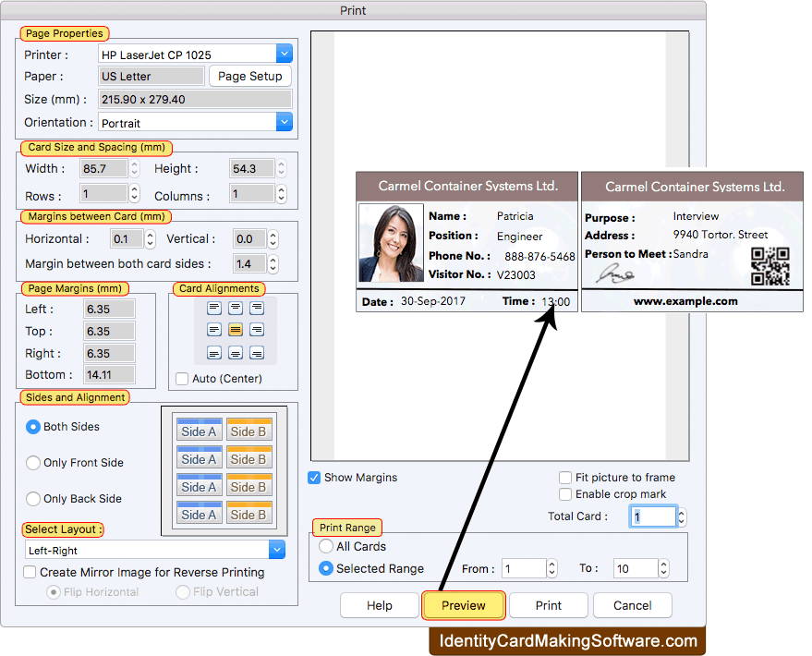Enable the crop mark checkbox
This screenshot has width=812, height=656.
pyautogui.click(x=565, y=494)
